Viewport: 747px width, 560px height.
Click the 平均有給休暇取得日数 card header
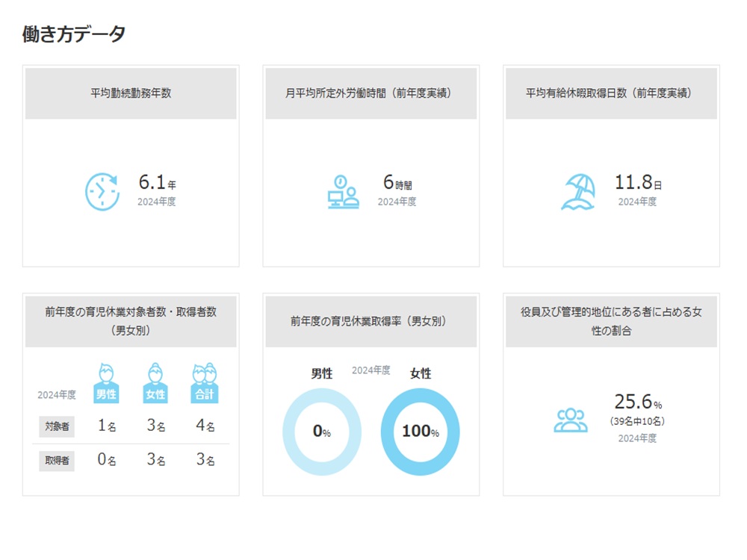[611, 93]
